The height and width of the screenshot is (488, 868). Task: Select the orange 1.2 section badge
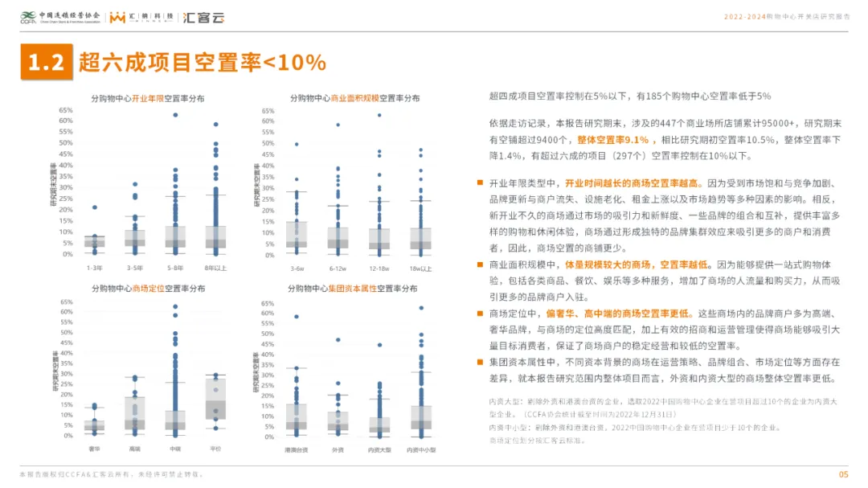point(47,63)
